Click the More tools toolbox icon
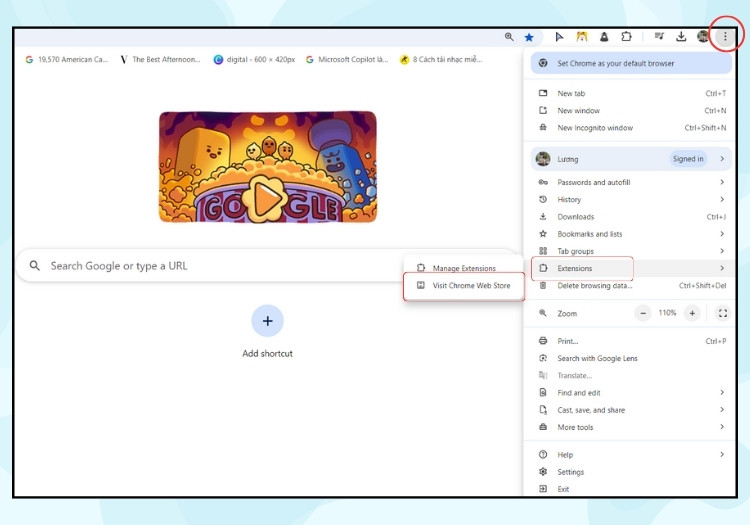This screenshot has width=750, height=525. [x=543, y=427]
